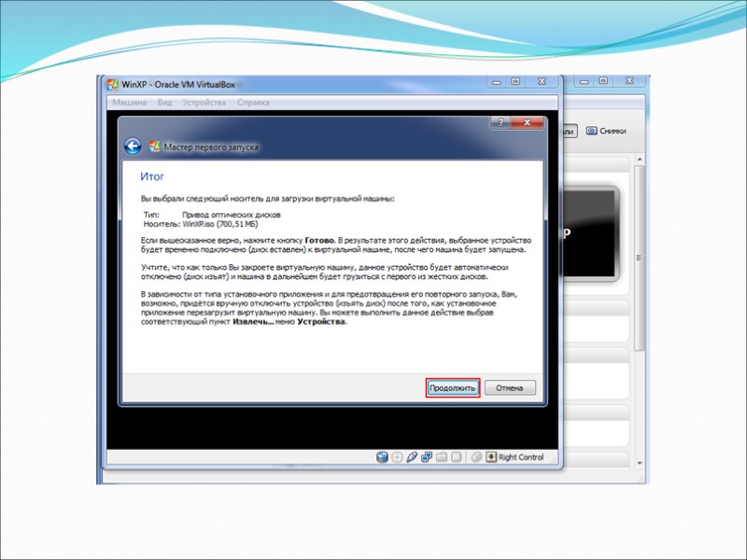Click the optical disc status icon

(x=397, y=457)
